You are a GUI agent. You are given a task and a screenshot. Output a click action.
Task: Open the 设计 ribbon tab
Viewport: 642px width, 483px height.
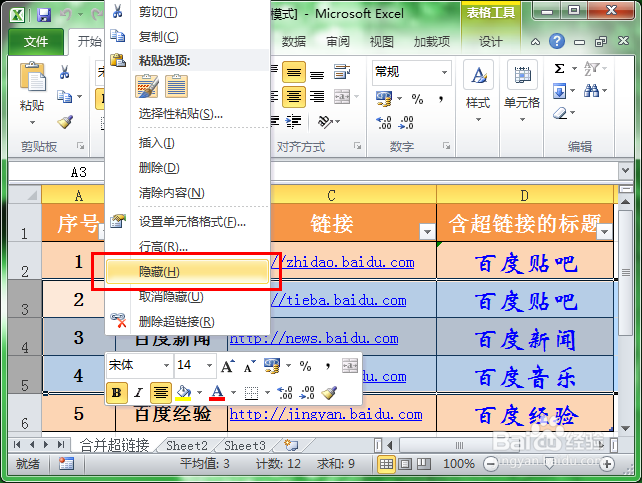491,41
